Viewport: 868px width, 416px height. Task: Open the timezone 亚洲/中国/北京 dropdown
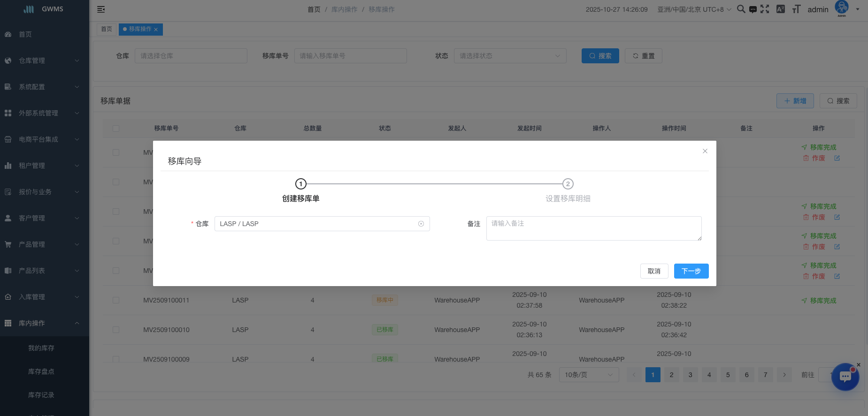click(x=694, y=9)
